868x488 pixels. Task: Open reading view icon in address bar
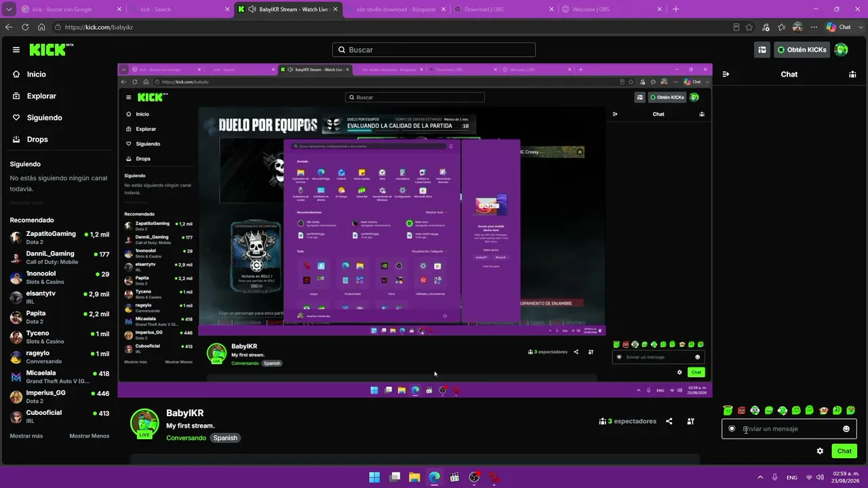[736, 27]
